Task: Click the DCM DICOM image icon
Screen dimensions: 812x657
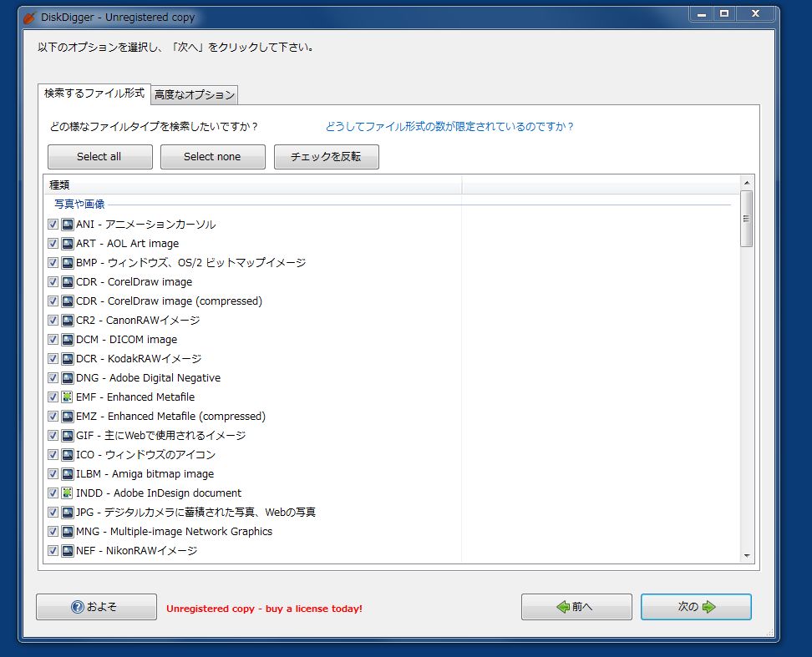Action: point(68,340)
